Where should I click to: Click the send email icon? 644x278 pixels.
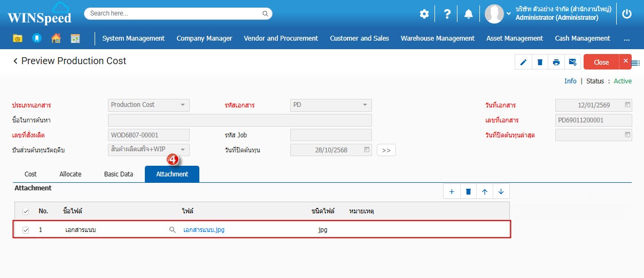coord(572,62)
